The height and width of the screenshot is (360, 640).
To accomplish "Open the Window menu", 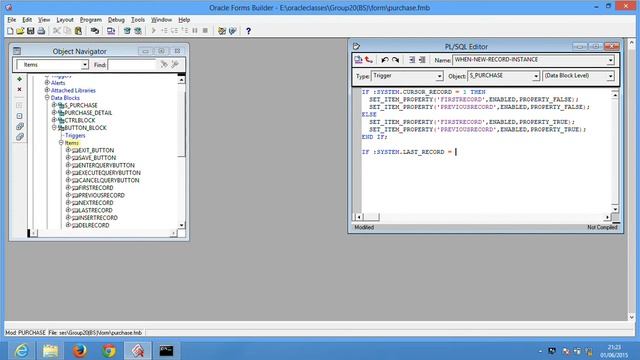I will coord(161,20).
